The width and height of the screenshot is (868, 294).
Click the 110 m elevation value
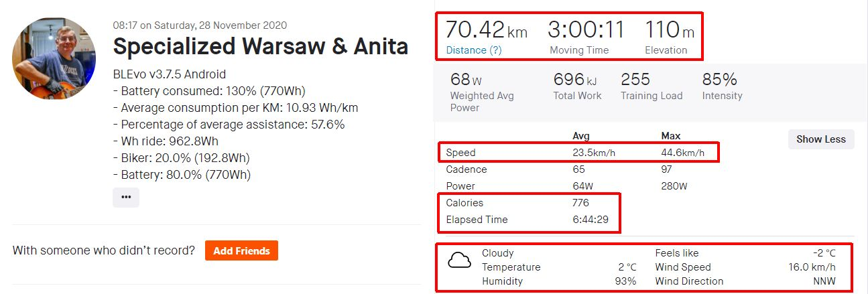[x=670, y=30]
